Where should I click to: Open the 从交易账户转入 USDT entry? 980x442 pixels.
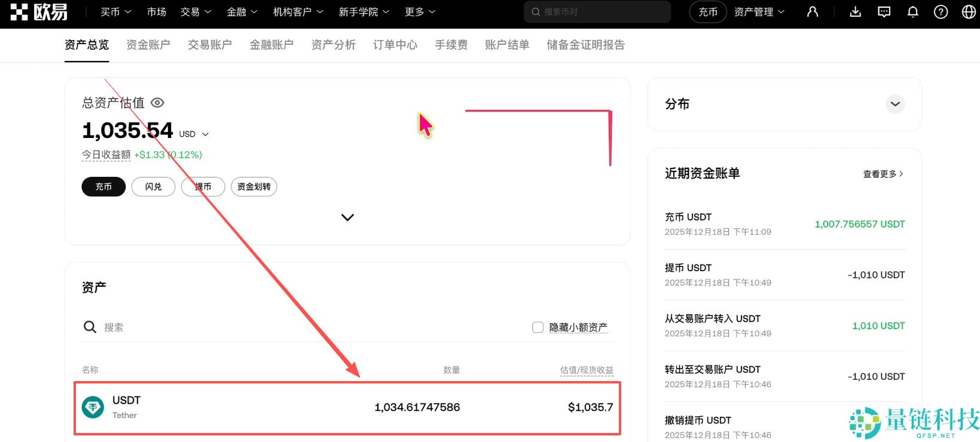pyautogui.click(x=784, y=326)
